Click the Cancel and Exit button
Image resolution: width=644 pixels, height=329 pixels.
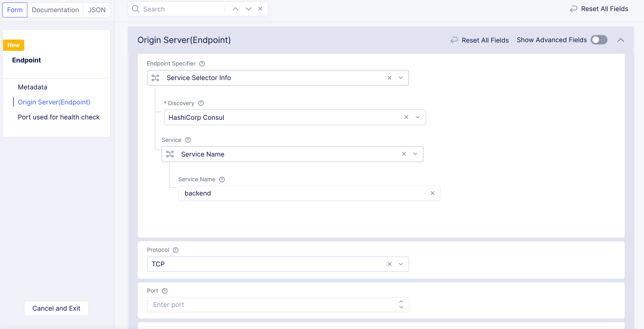[56, 308]
